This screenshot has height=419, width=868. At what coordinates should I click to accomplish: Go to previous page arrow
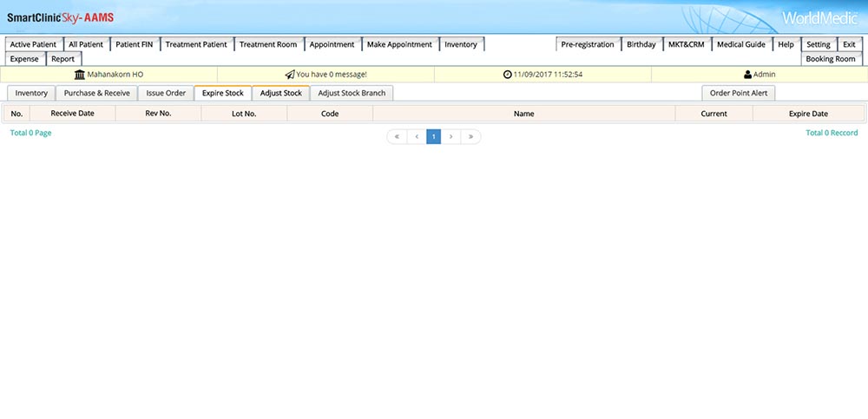tap(417, 136)
